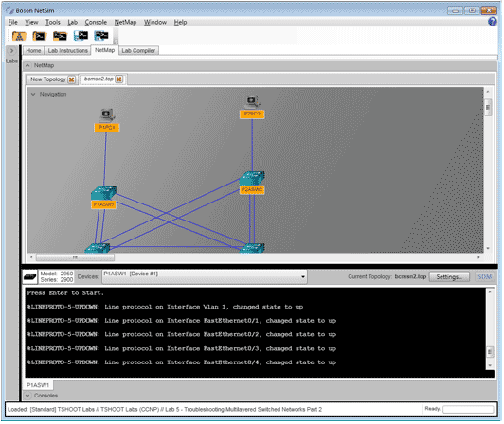This screenshot has height=424, width=504.
Task: Switch to the NetMap tab
Action: click(x=105, y=50)
